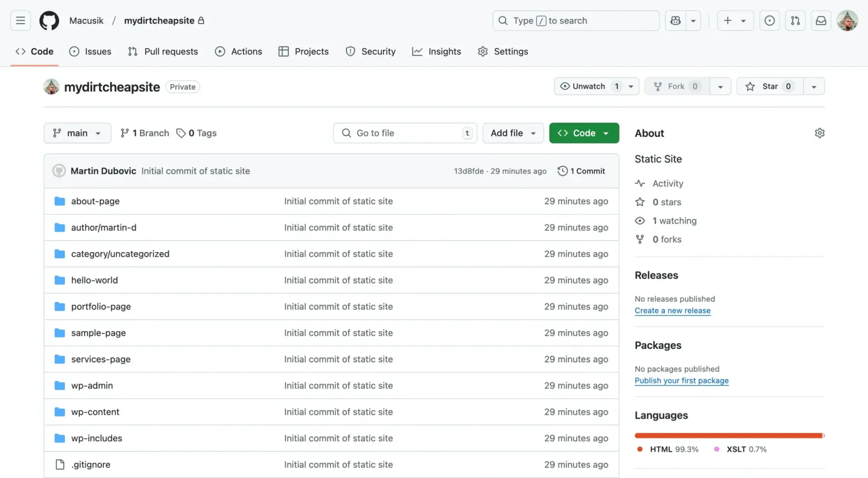This screenshot has width=868, height=478.
Task: Expand the star lists dropdown arrow
Action: point(814,86)
